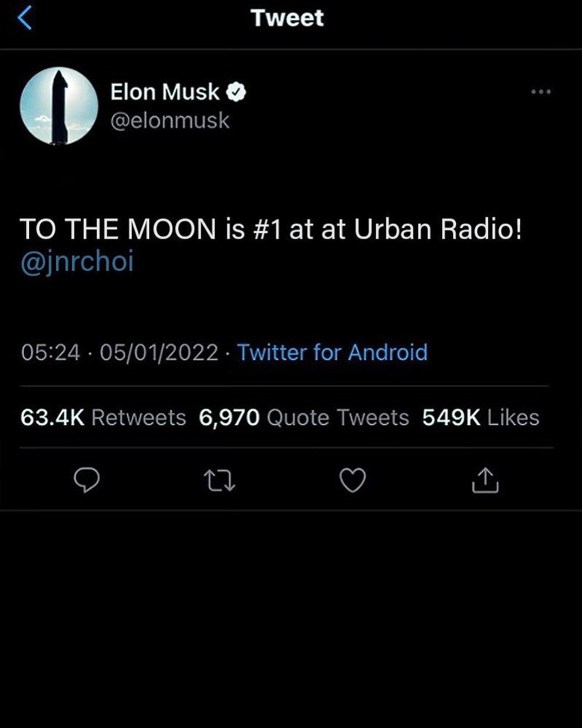Share the tweet via upload icon

click(485, 480)
